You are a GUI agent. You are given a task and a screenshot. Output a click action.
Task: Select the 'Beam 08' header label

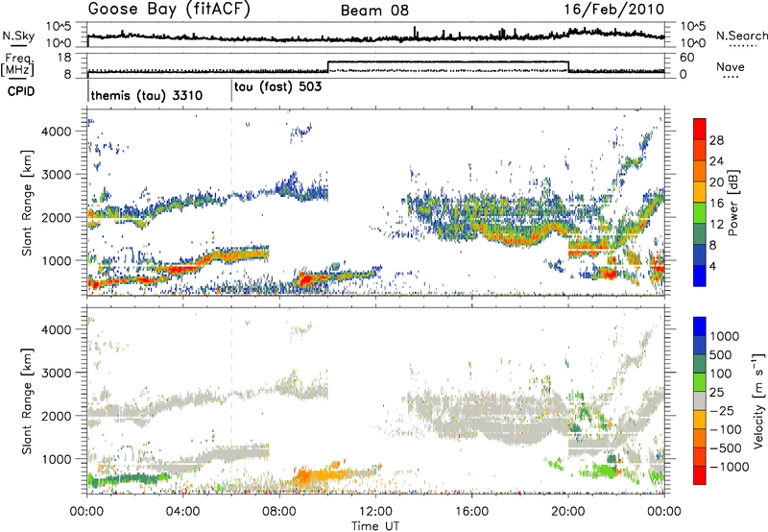pyautogui.click(x=374, y=11)
